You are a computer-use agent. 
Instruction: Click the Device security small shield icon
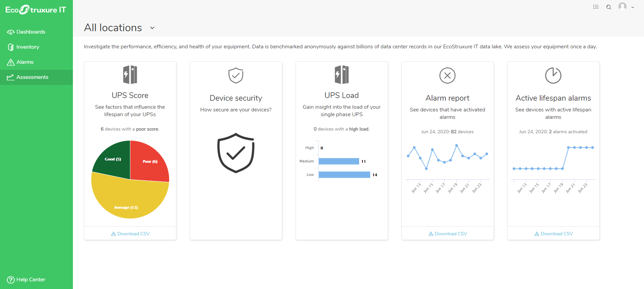(x=236, y=76)
